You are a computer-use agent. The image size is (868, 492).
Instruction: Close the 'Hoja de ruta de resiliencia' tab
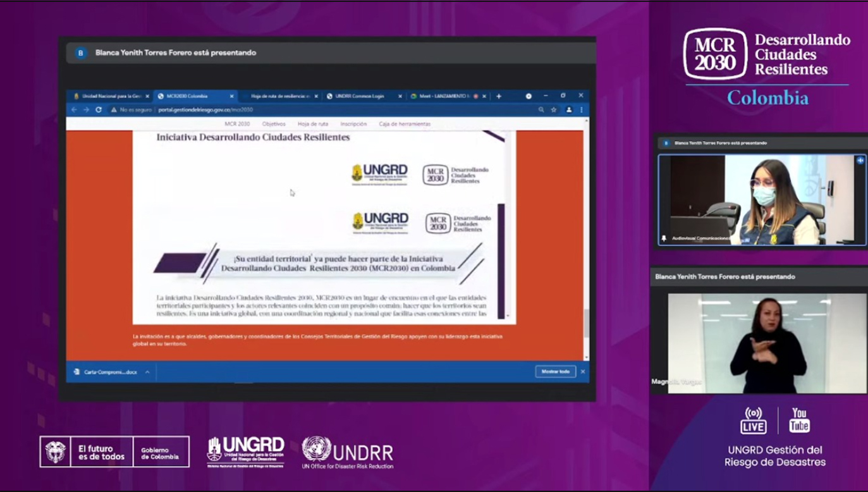pyautogui.click(x=316, y=96)
